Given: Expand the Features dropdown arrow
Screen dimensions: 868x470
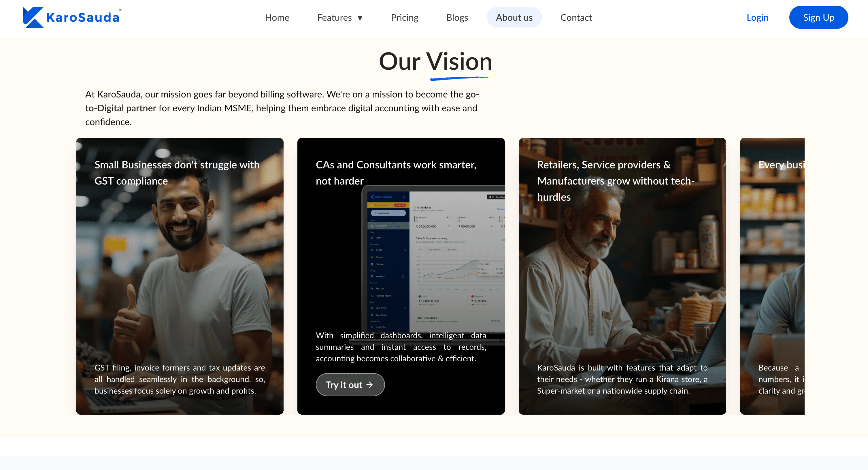Looking at the screenshot, I should click(x=360, y=18).
